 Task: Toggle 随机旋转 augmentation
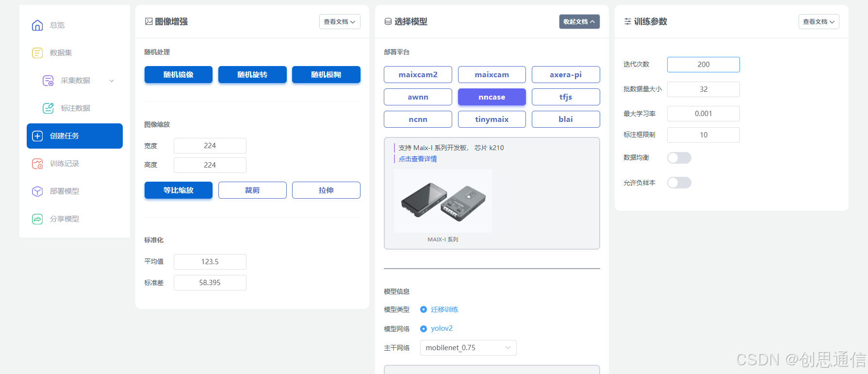252,75
